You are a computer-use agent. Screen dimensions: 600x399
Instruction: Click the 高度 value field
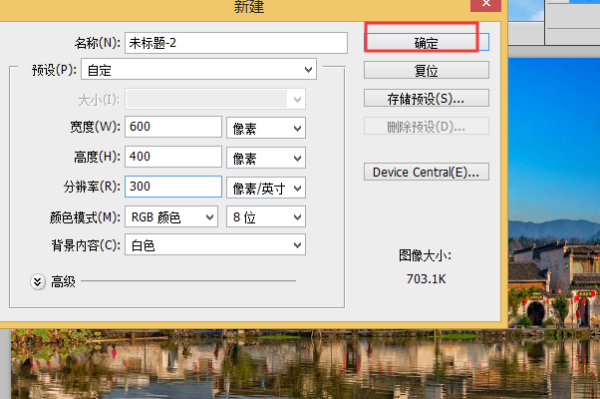(x=173, y=157)
